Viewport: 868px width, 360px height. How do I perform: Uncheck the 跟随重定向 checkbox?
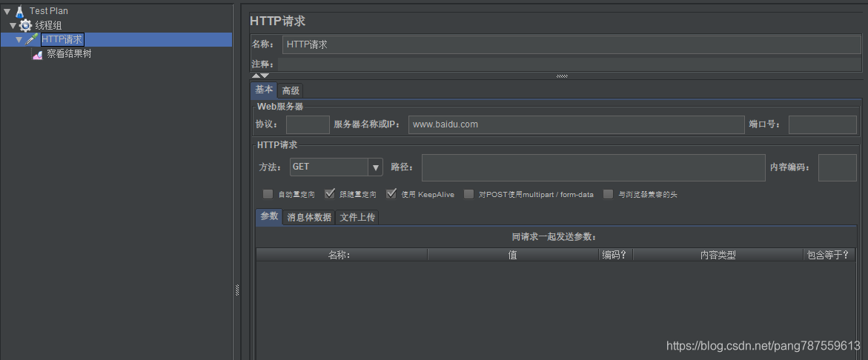pos(330,194)
